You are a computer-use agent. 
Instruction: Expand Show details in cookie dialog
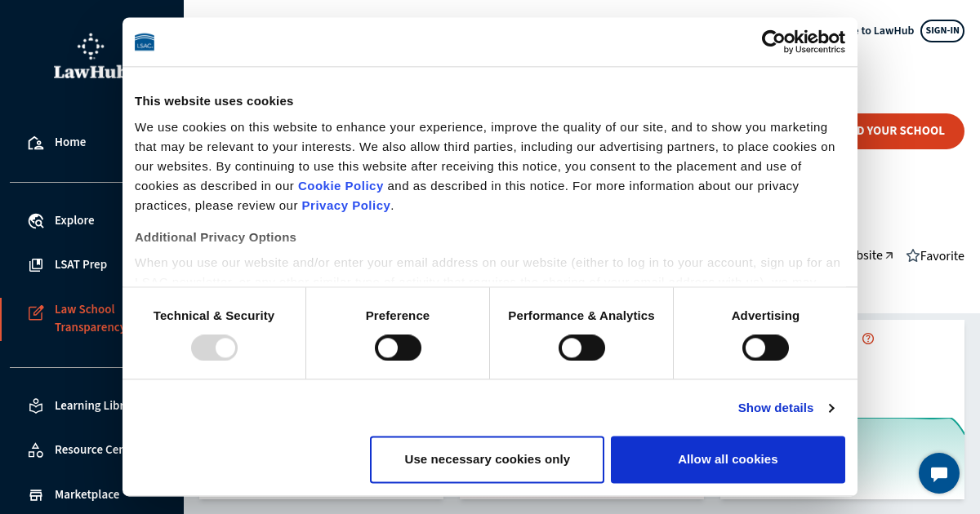point(785,408)
